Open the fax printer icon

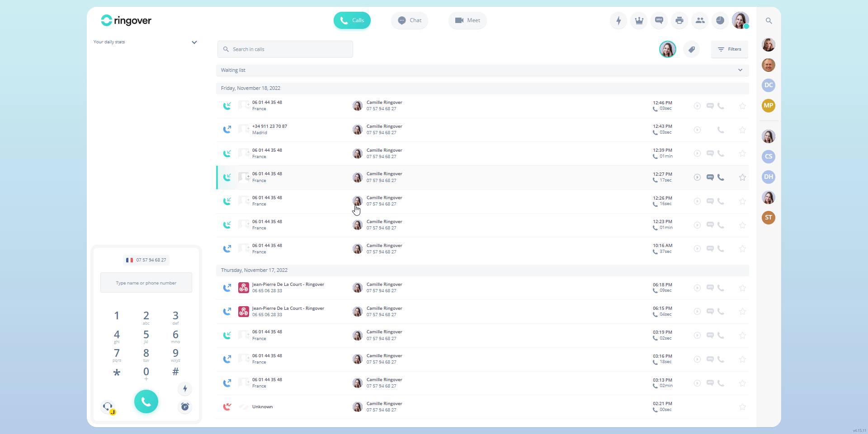679,20
